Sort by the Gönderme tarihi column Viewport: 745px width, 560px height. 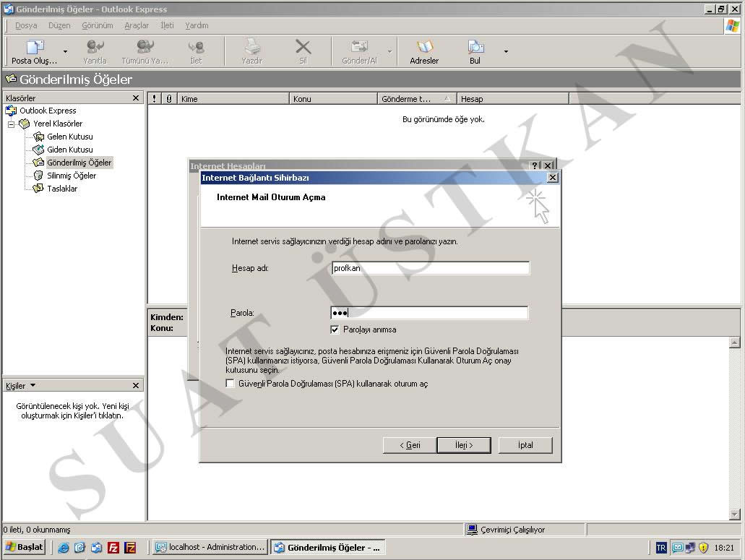(417, 99)
